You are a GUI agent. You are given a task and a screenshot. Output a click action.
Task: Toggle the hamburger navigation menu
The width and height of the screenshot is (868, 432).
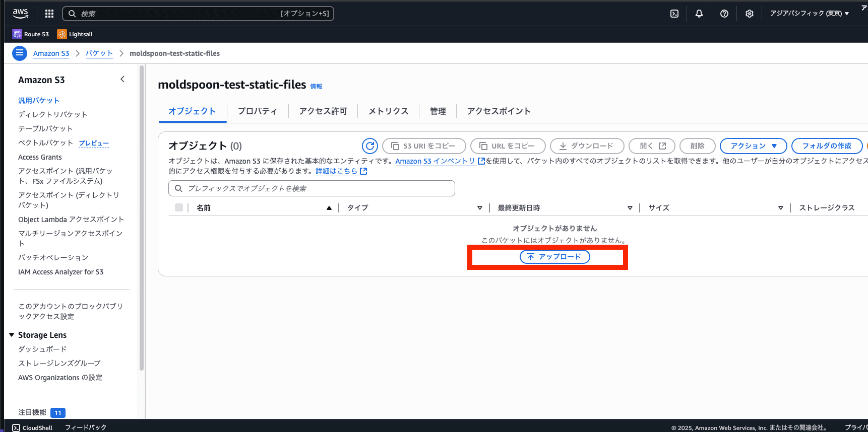coord(19,53)
